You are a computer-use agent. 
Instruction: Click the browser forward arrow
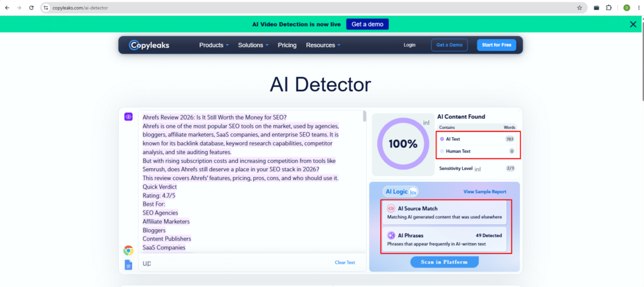(19, 8)
